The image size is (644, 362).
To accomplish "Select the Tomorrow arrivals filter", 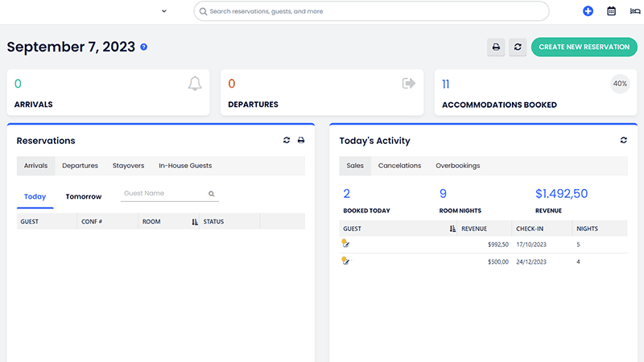I will click(x=84, y=196).
